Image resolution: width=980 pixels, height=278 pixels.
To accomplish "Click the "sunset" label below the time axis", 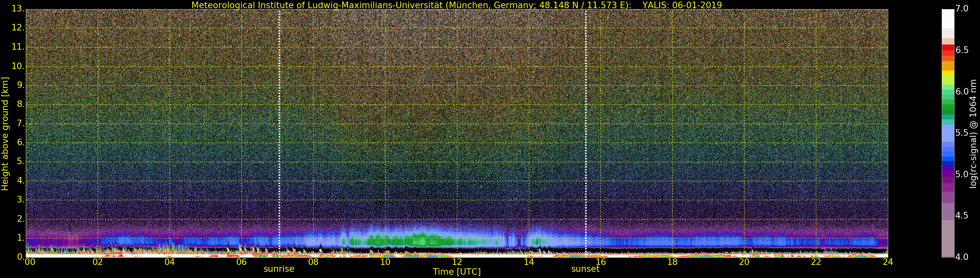I will click(585, 269).
